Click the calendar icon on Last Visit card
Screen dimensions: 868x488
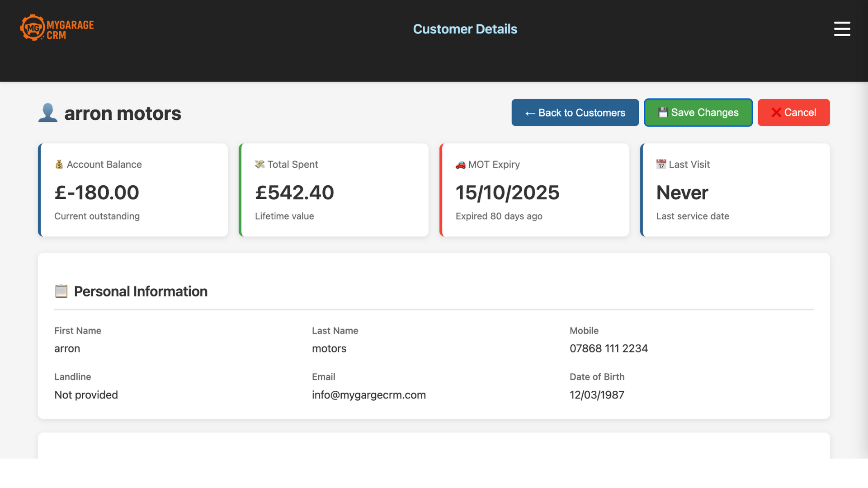click(661, 164)
